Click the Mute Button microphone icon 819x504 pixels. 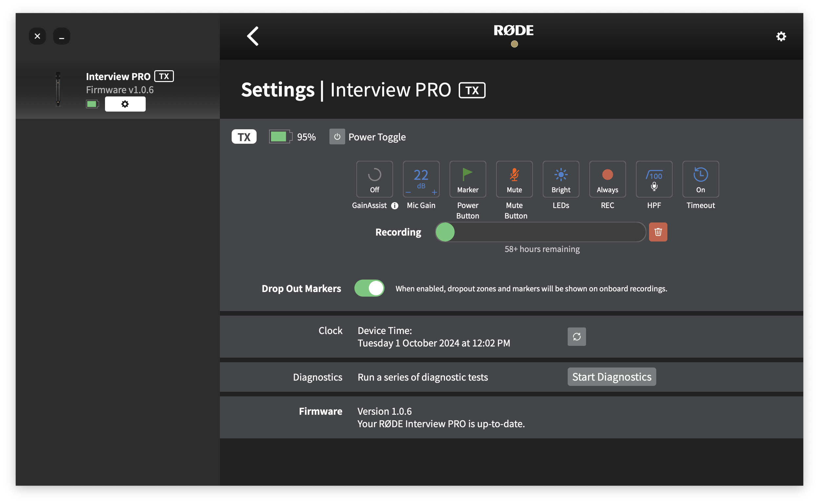tap(514, 175)
